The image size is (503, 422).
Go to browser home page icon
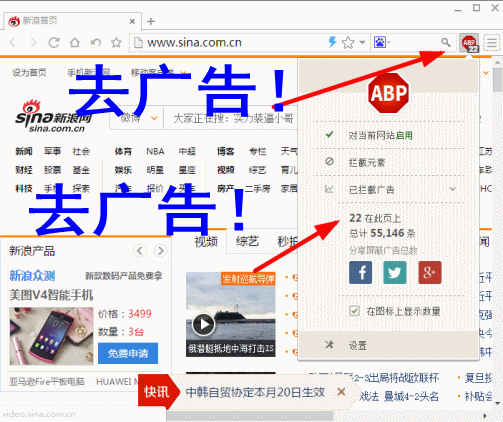tap(75, 43)
